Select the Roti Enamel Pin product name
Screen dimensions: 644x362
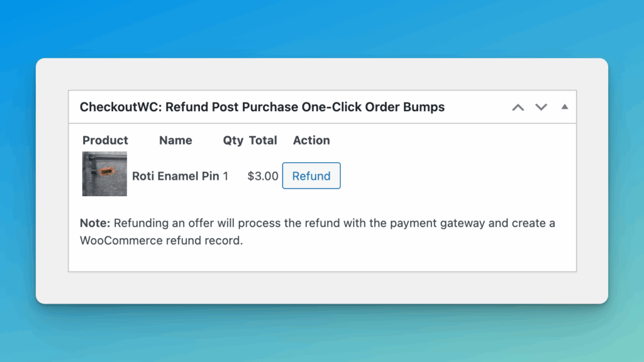click(175, 176)
